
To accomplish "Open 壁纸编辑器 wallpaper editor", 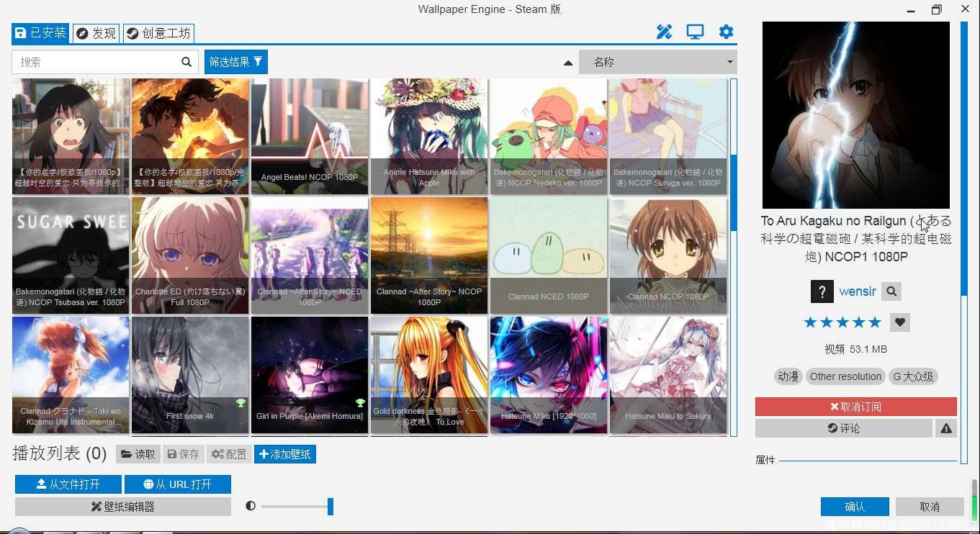I will 123,507.
